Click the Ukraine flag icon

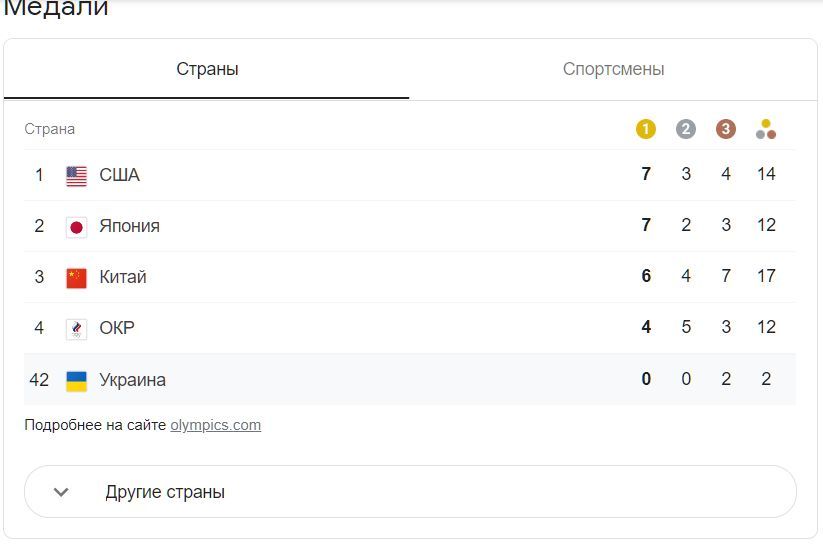[x=77, y=381]
